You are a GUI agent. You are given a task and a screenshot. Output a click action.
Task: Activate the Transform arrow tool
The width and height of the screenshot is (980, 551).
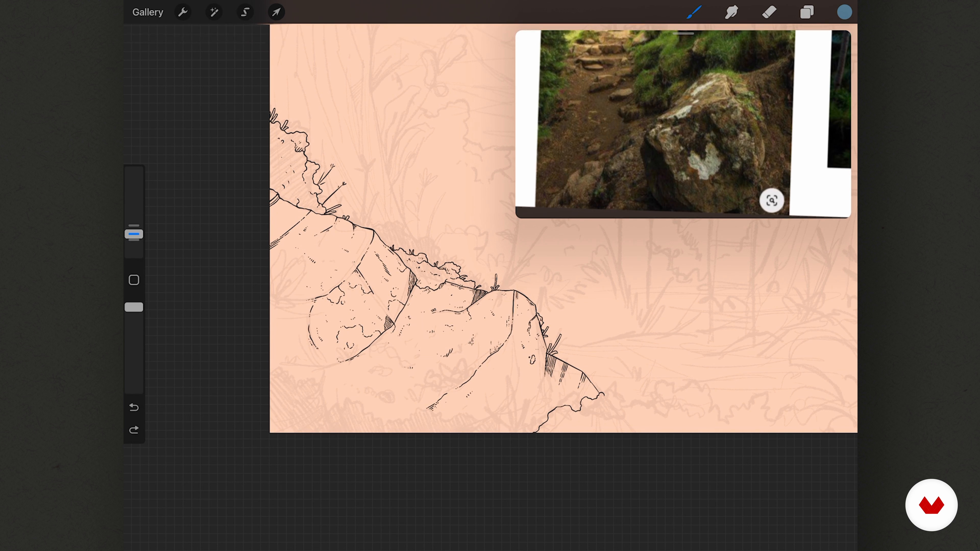pyautogui.click(x=277, y=12)
